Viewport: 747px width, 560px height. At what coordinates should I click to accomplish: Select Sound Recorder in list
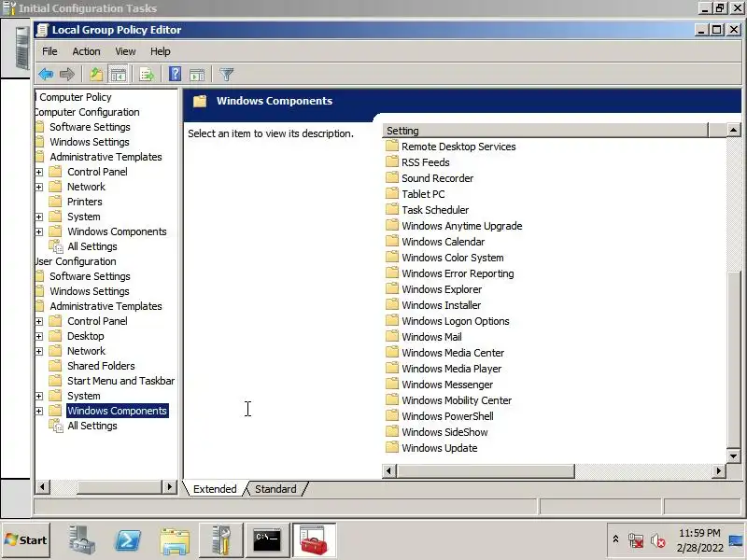click(x=437, y=178)
